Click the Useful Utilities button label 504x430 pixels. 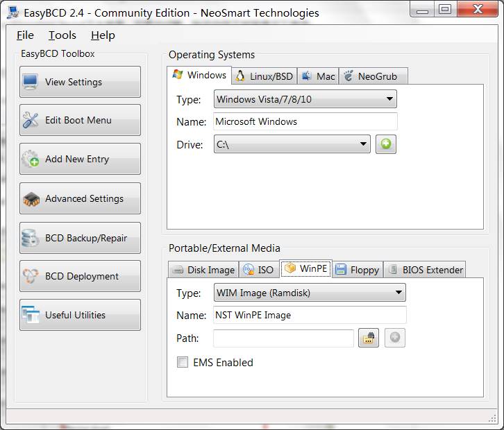pyautogui.click(x=75, y=315)
